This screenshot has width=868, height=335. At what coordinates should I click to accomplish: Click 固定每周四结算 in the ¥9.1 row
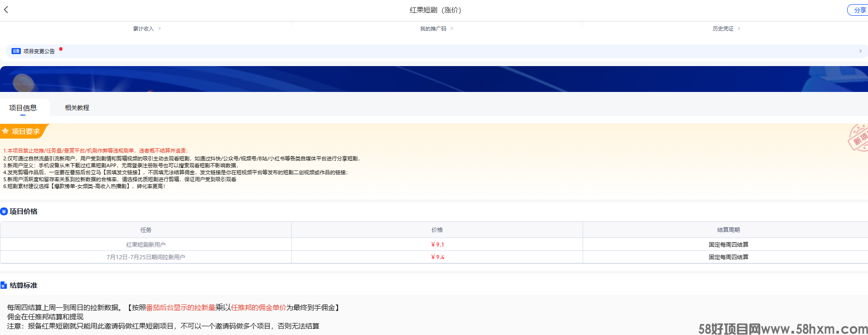coord(728,244)
